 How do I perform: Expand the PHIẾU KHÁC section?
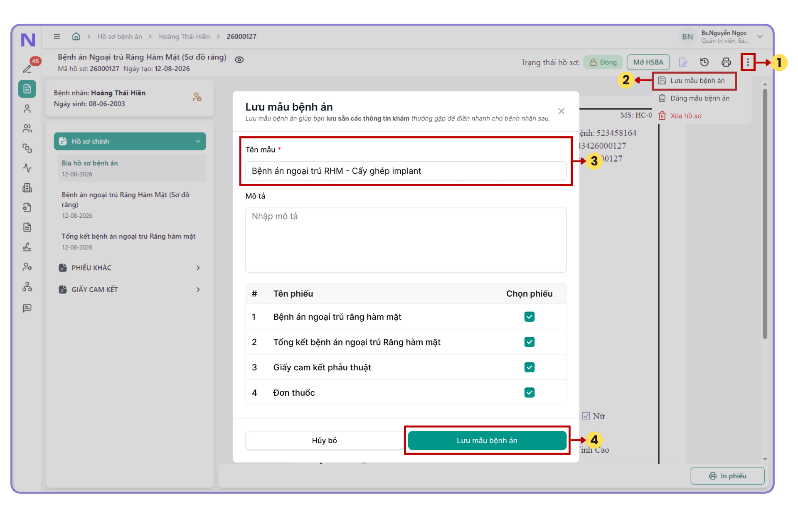pyautogui.click(x=130, y=268)
